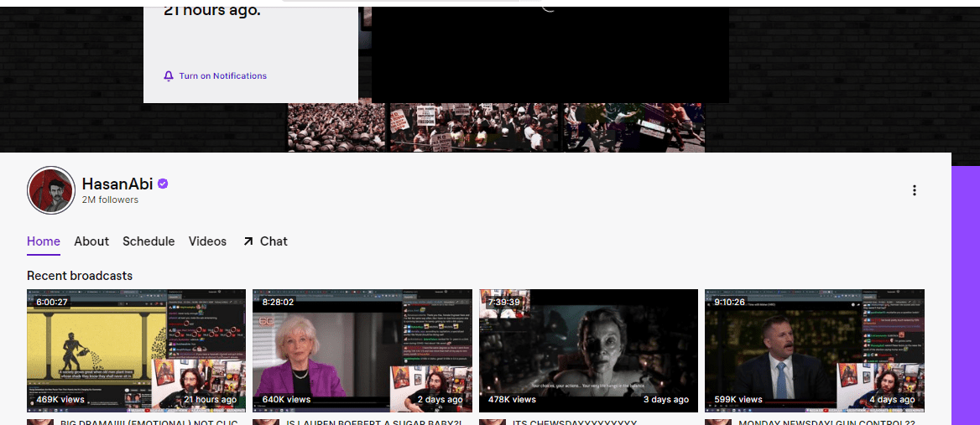
Task: Click the 4 days ago label
Action: (892, 399)
